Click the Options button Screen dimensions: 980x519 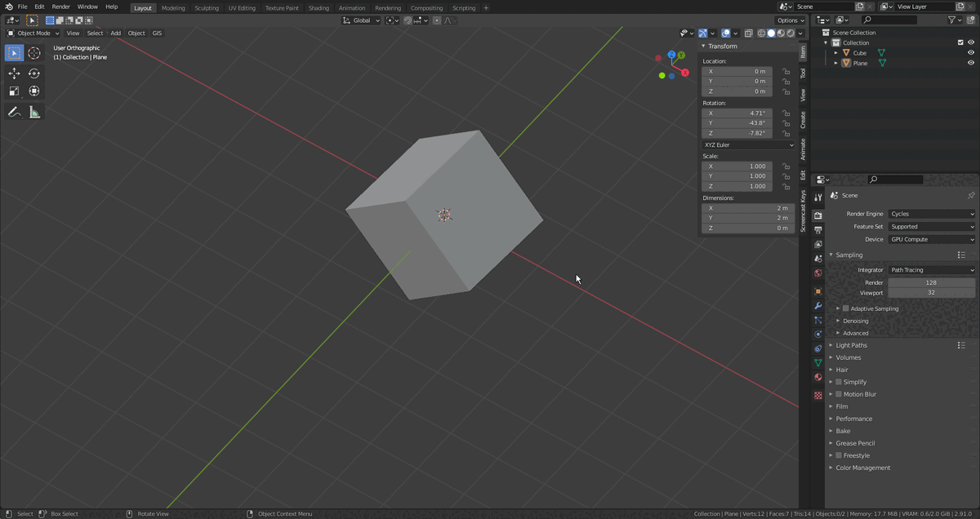[791, 20]
